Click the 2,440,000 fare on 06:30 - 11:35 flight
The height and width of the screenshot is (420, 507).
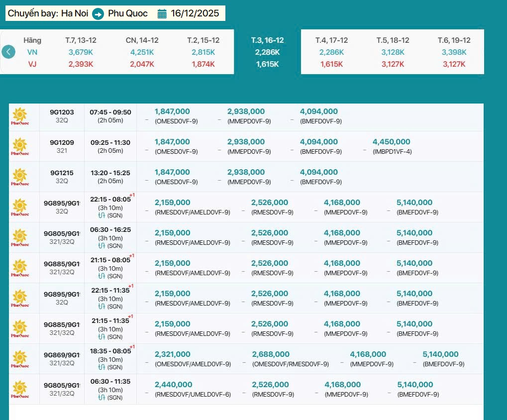pyautogui.click(x=173, y=385)
